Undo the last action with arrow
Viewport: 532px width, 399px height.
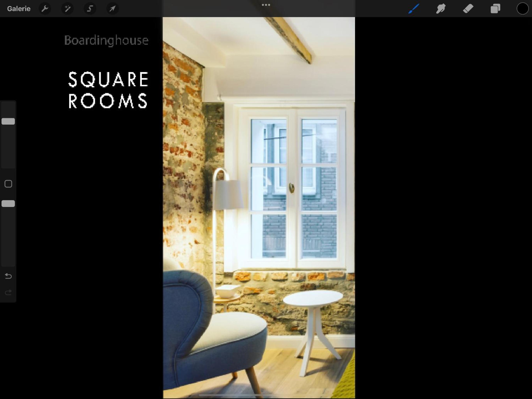tap(8, 276)
